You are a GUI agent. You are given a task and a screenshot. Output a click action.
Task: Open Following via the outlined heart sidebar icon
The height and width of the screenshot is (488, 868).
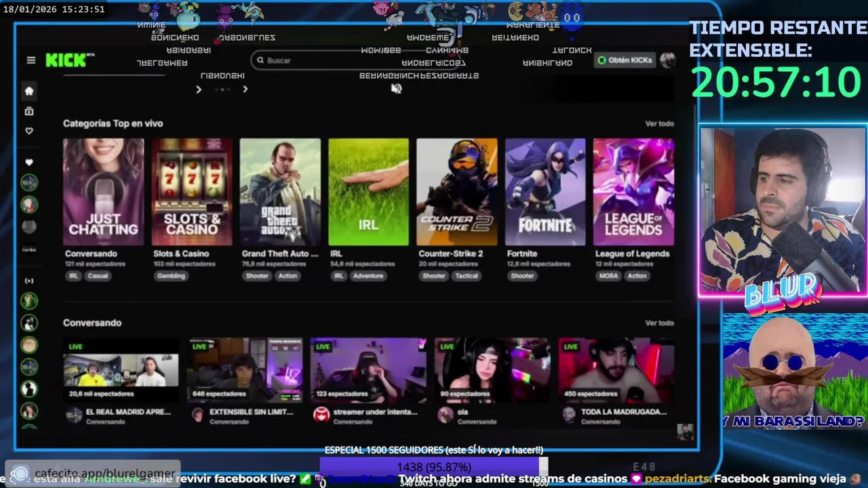click(28, 131)
